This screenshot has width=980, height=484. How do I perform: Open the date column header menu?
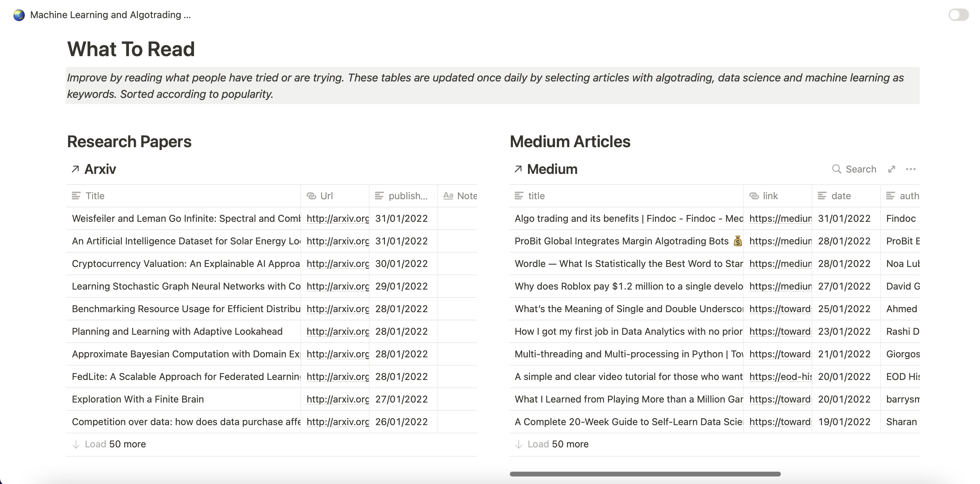coord(841,196)
